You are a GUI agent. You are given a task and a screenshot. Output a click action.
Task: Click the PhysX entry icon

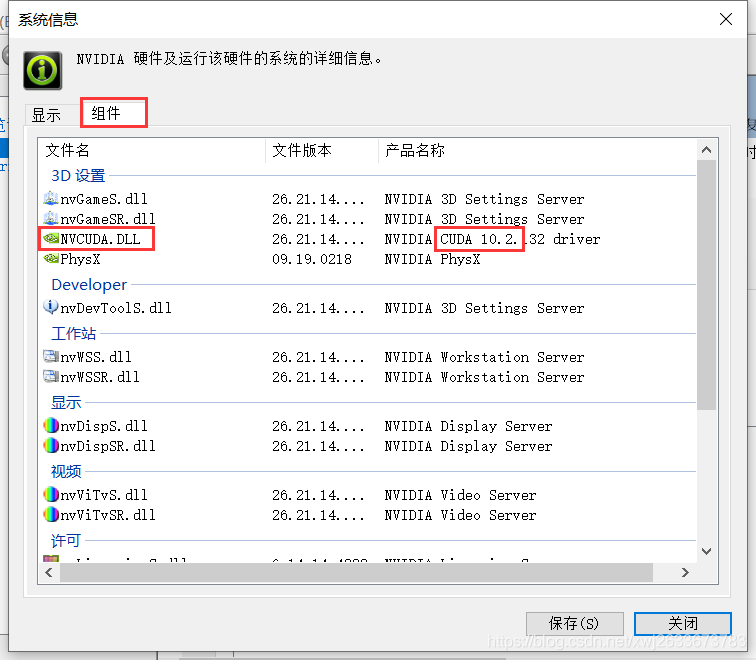pyautogui.click(x=51, y=258)
